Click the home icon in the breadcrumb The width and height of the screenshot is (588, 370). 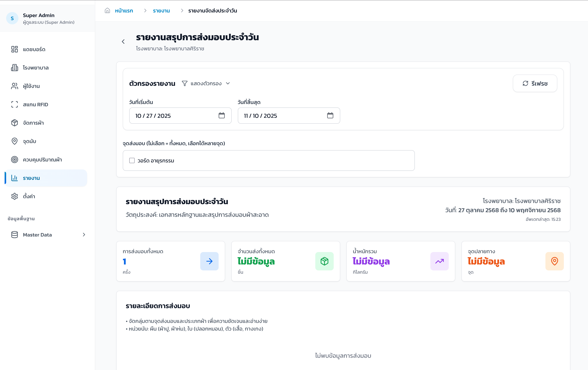pyautogui.click(x=107, y=11)
